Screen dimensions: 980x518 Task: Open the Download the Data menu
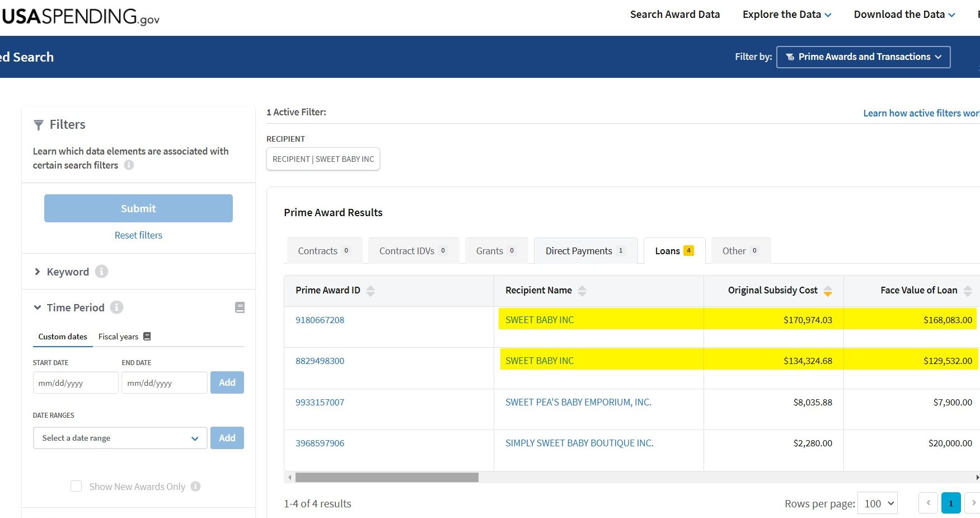904,15
